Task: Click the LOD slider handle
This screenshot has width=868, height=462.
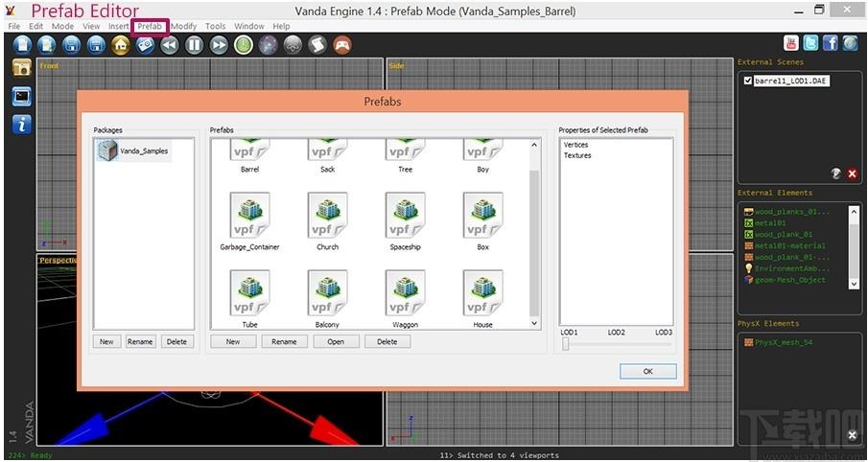Action: point(566,344)
